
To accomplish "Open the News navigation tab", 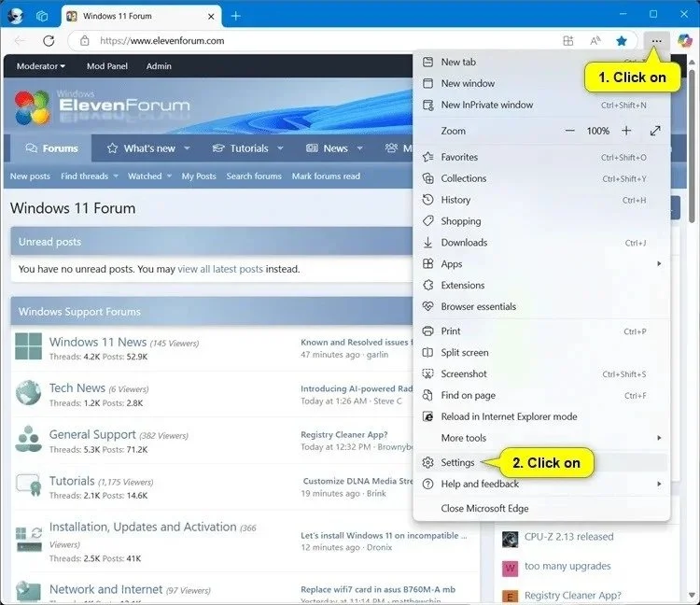I will [x=327, y=148].
